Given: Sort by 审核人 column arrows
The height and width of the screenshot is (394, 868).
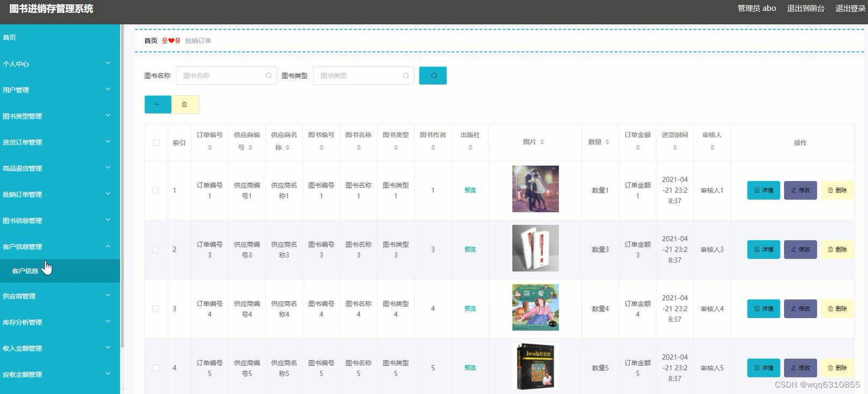Looking at the screenshot, I should coord(712,147).
